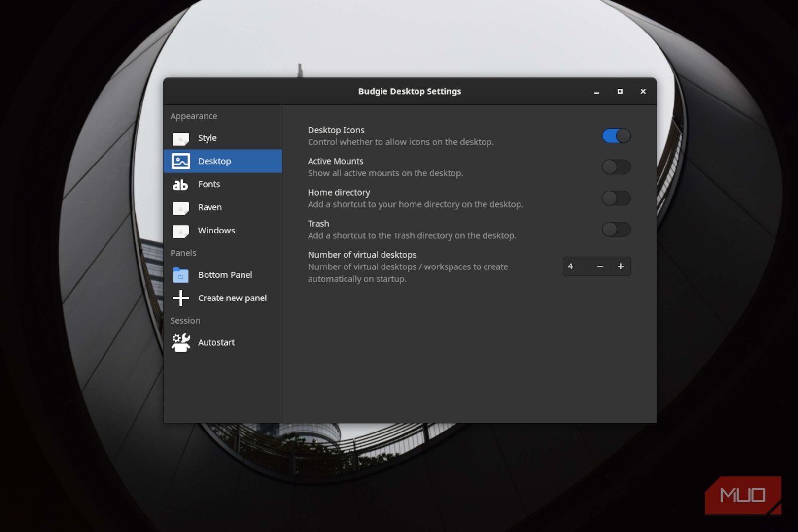Image resolution: width=798 pixels, height=532 pixels.
Task: Enable the Trash shortcut switch
Action: (x=616, y=229)
